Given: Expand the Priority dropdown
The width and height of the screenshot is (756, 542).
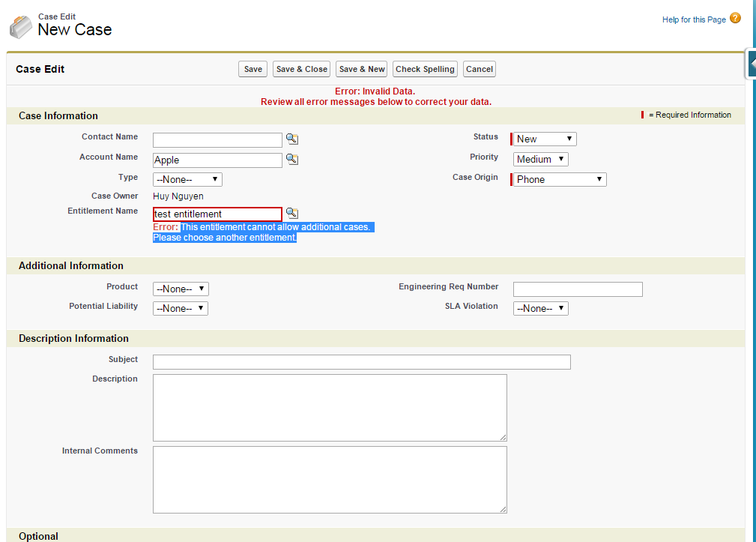Looking at the screenshot, I should 541,159.
